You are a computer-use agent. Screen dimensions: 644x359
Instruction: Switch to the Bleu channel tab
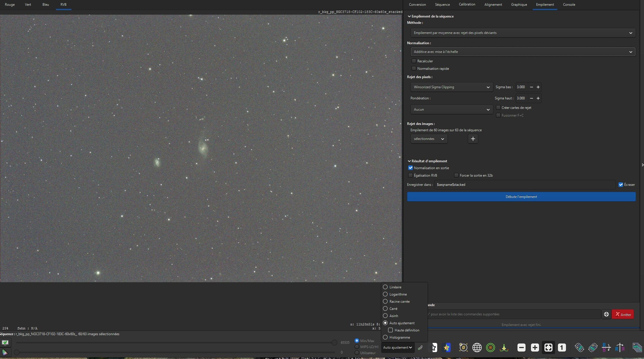pos(46,5)
